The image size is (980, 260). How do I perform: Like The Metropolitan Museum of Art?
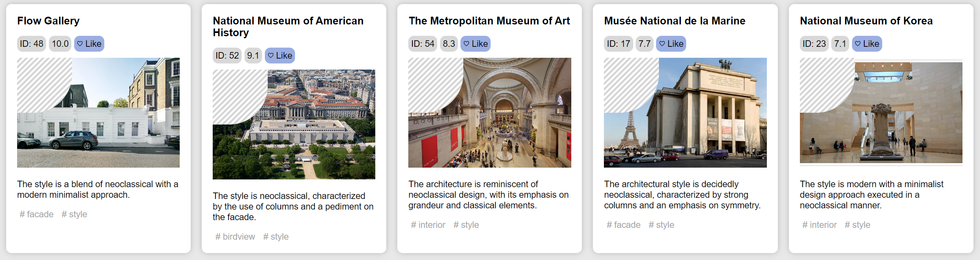(475, 44)
